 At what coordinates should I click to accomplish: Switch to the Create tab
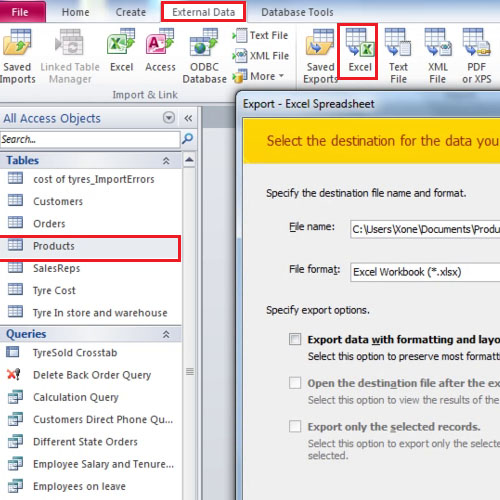pos(131,12)
